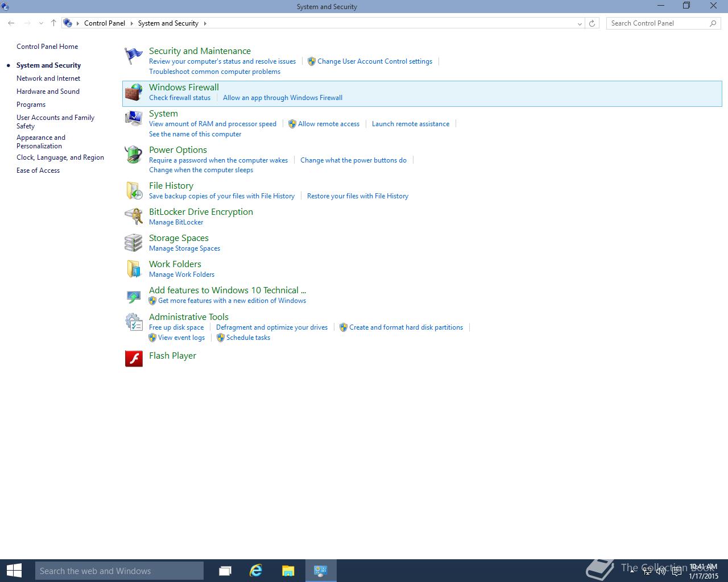Click Check firewall status link
The image size is (728, 582).
180,98
